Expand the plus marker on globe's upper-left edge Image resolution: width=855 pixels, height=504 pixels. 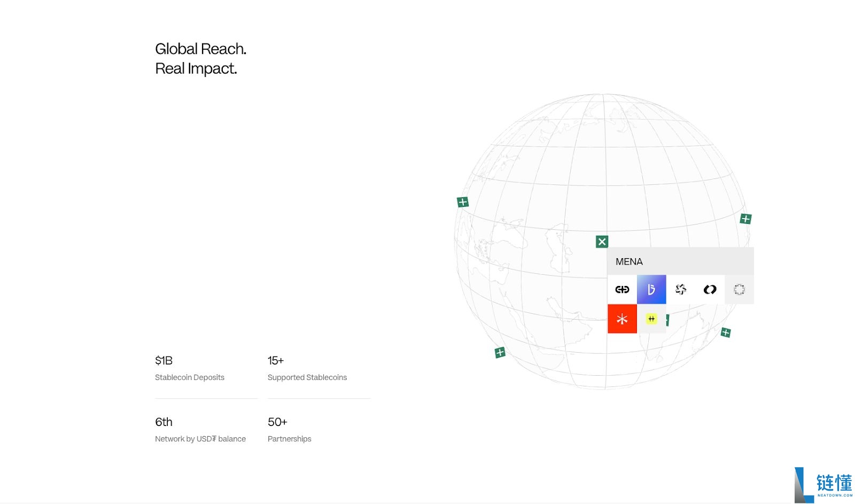[463, 202]
